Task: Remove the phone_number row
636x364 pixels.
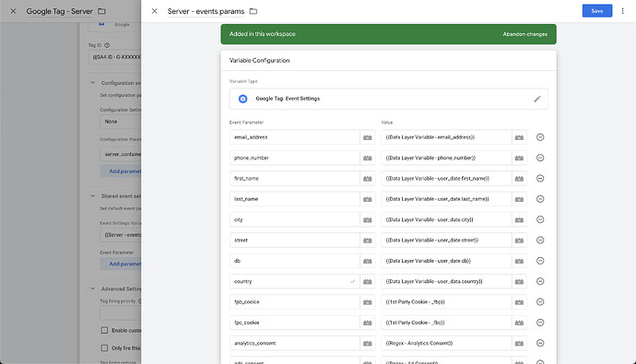Action: coord(540,159)
